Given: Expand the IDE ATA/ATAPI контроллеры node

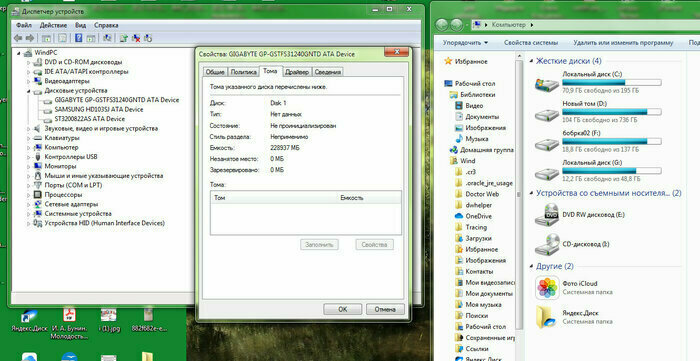Looking at the screenshot, I should tap(29, 72).
